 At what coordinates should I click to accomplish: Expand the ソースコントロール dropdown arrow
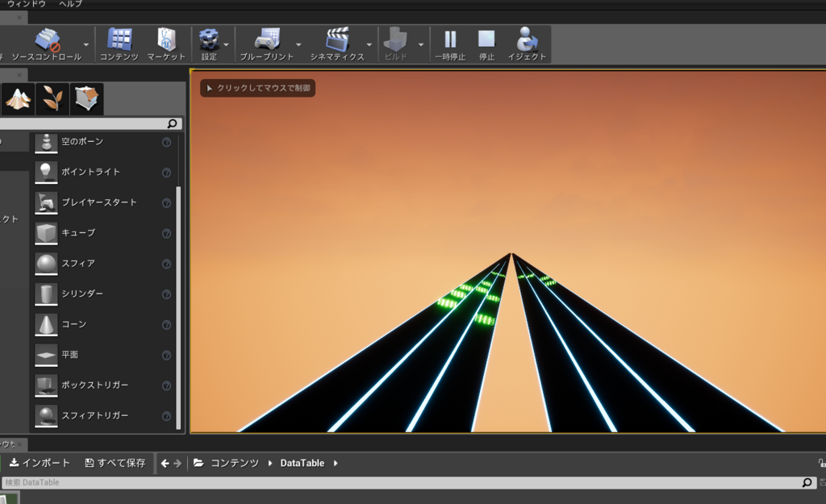(86, 45)
